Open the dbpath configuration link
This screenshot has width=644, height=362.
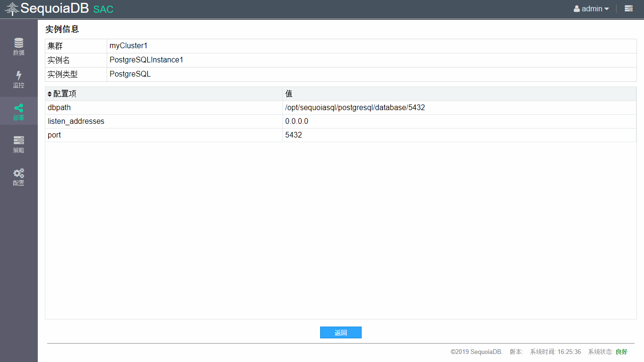(x=59, y=107)
